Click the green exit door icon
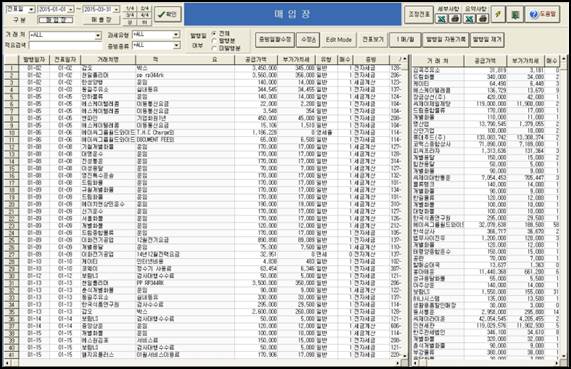The height and width of the screenshot is (369, 571). tap(515, 15)
